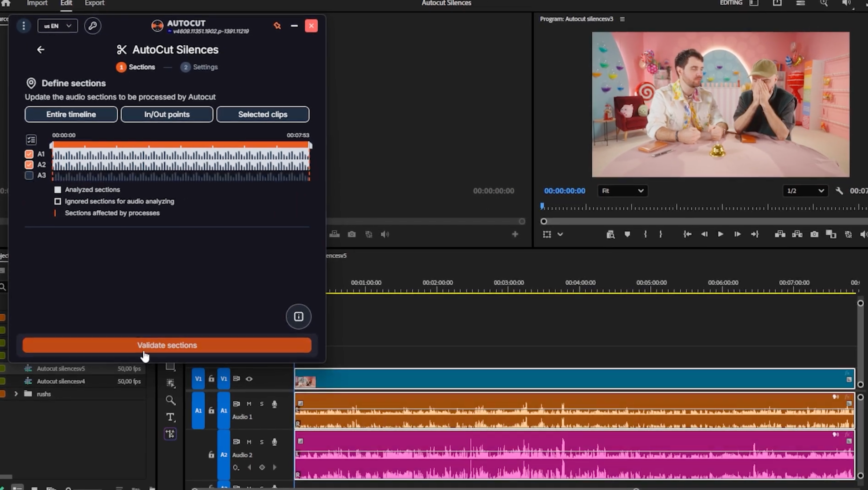
Task: Open the Program panel hamburger menu
Action: 622,19
